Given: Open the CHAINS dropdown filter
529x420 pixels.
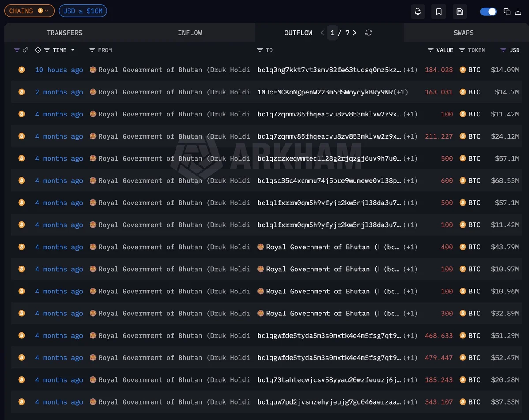Looking at the screenshot, I should click(30, 11).
